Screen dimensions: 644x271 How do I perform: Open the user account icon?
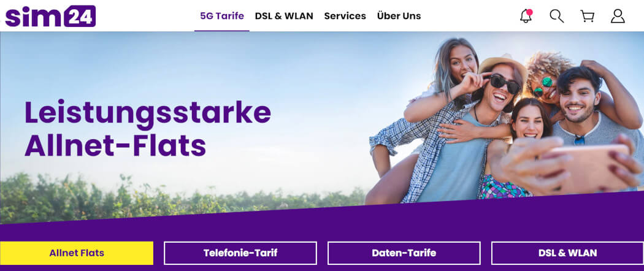point(618,16)
